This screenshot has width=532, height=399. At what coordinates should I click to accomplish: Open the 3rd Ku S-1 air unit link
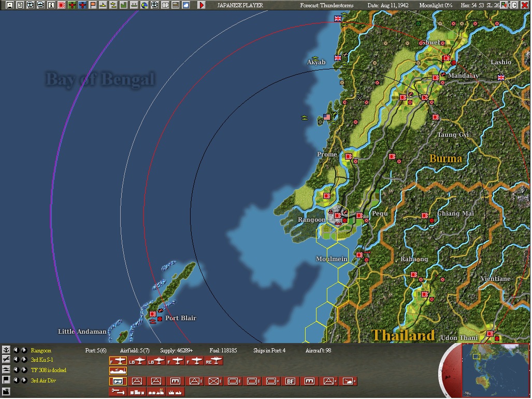tap(42, 360)
